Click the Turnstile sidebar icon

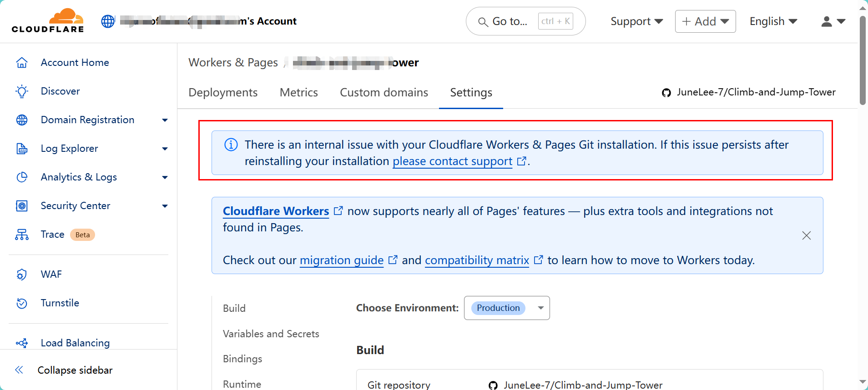(22, 303)
